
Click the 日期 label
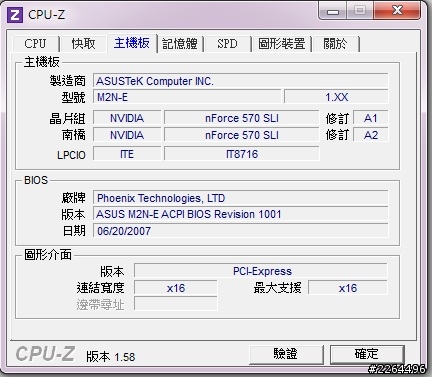click(x=74, y=231)
